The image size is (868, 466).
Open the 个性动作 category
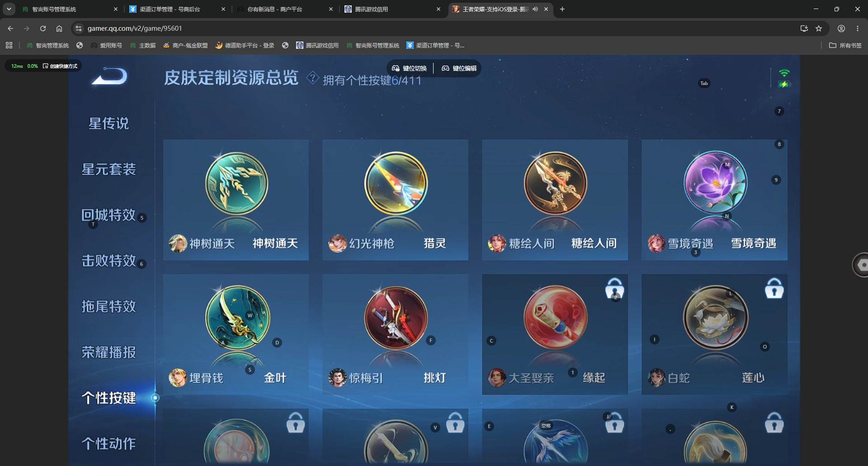pos(108,443)
